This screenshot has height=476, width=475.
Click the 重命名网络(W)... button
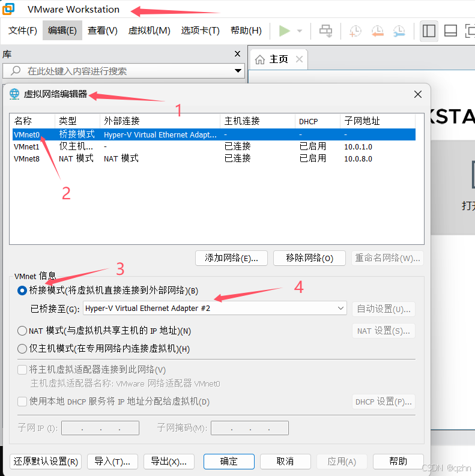click(387, 258)
